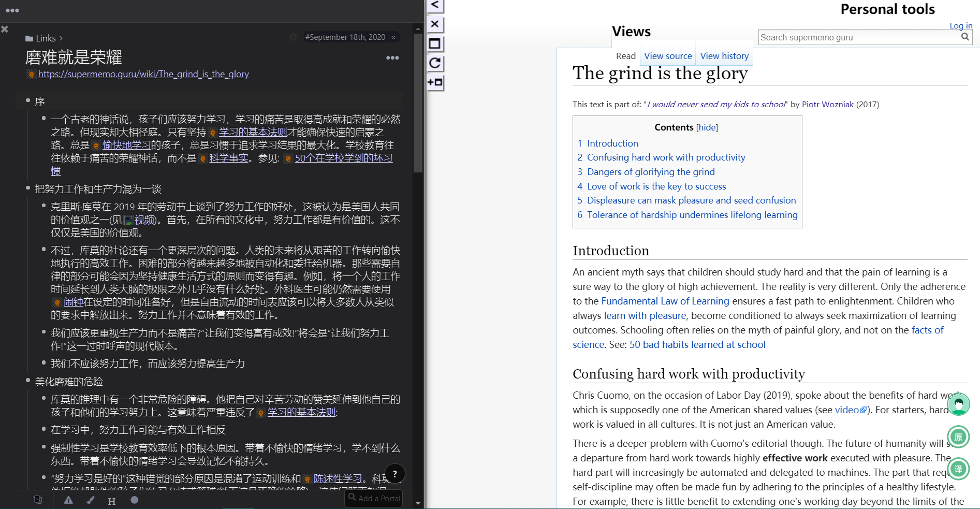Close the note pane with the X icon

[x=5, y=30]
